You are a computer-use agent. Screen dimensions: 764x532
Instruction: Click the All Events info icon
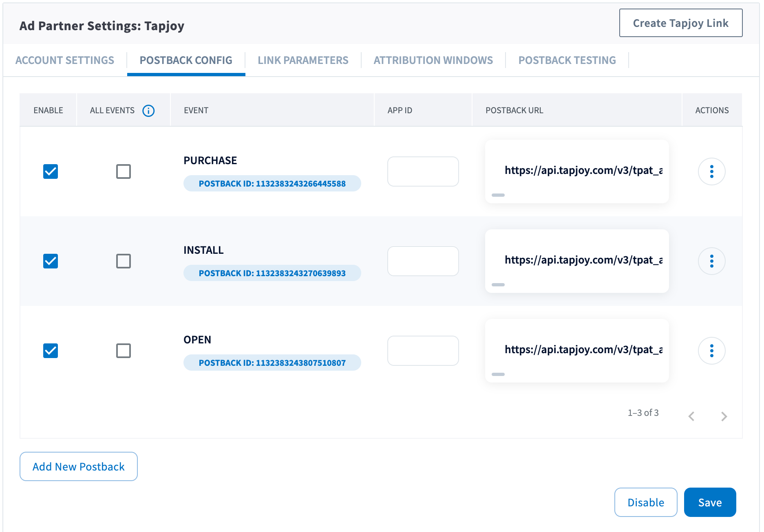pos(148,110)
